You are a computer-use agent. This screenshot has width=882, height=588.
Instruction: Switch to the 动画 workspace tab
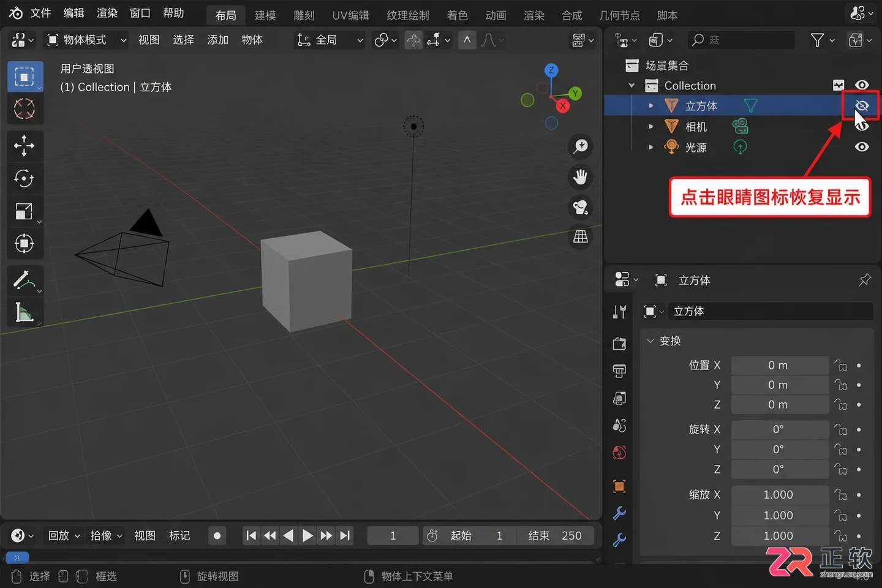(496, 15)
